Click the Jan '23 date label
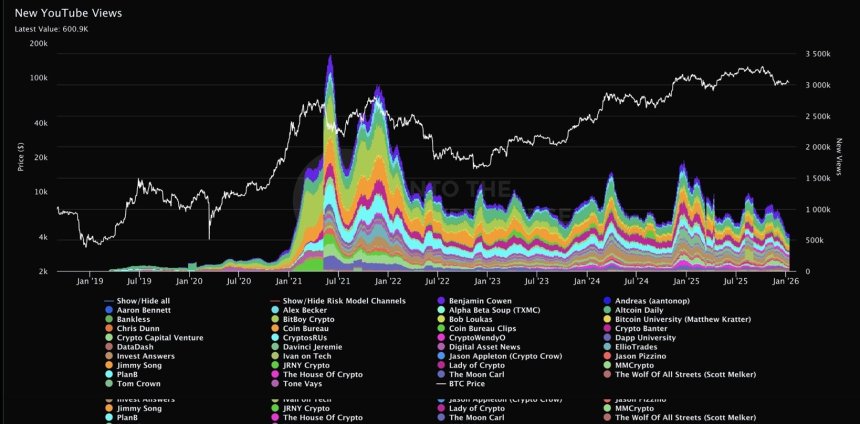This screenshot has width=860, height=424. click(x=487, y=281)
